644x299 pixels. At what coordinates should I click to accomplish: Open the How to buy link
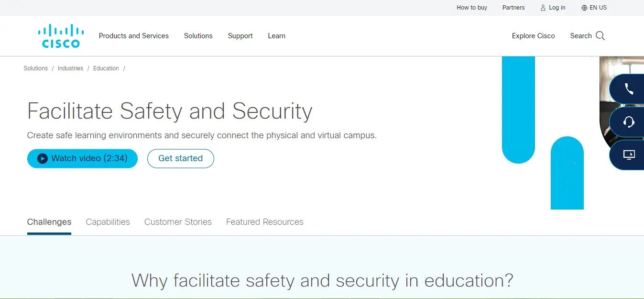(472, 8)
